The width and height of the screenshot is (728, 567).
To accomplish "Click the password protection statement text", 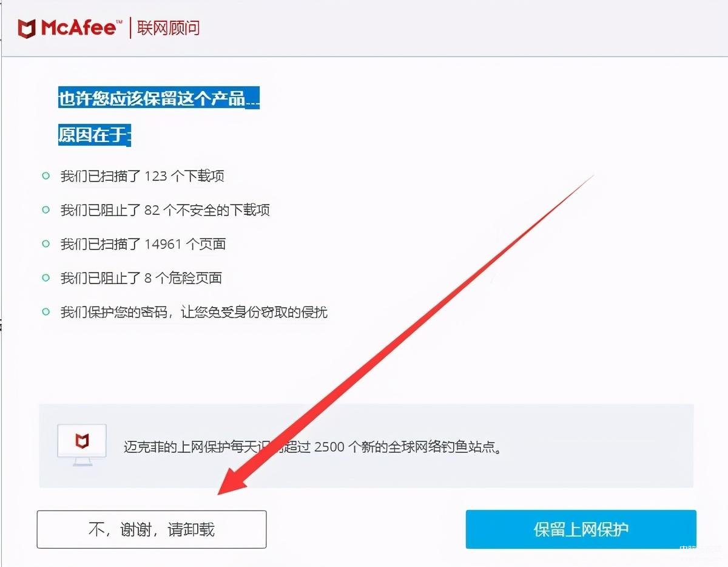I will tap(194, 312).
